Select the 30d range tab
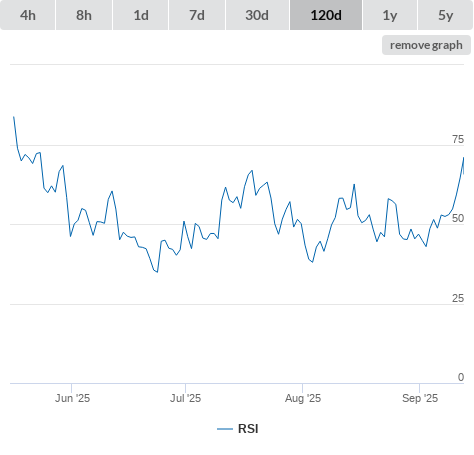Screen dimensions: 474x455 coord(257,15)
